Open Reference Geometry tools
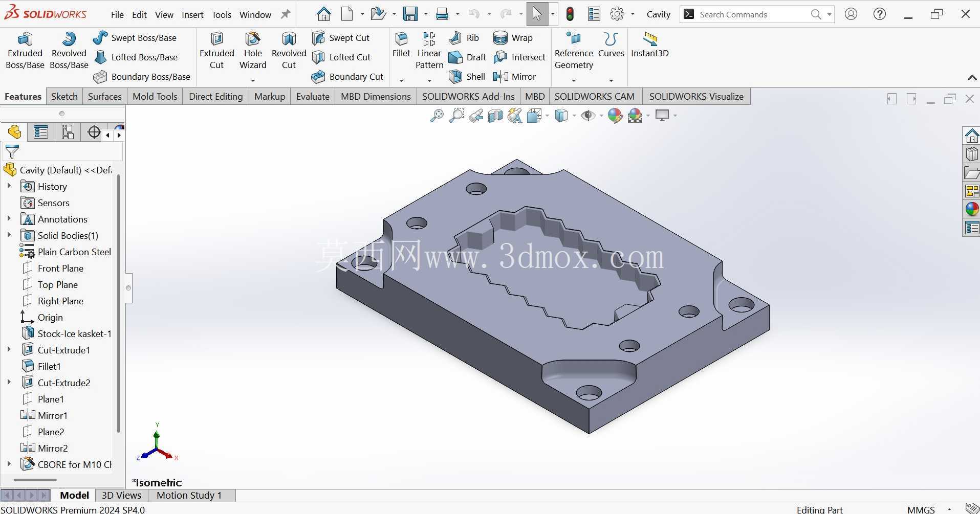The image size is (980, 514). [x=574, y=51]
